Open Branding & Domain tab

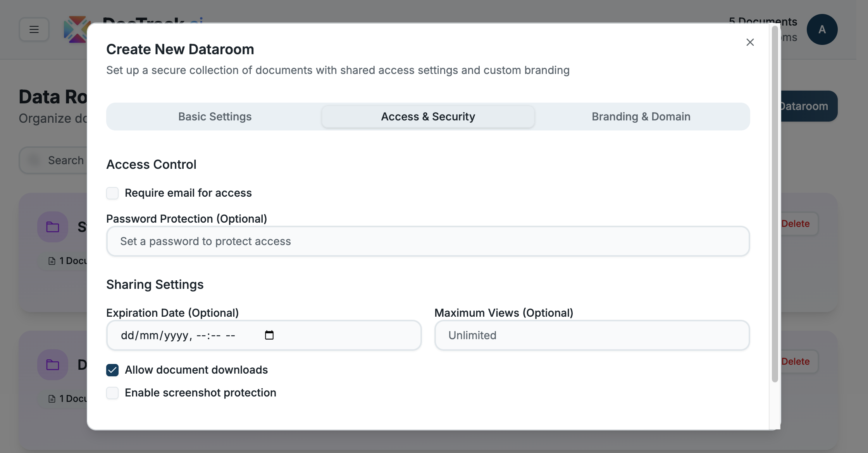pyautogui.click(x=641, y=117)
